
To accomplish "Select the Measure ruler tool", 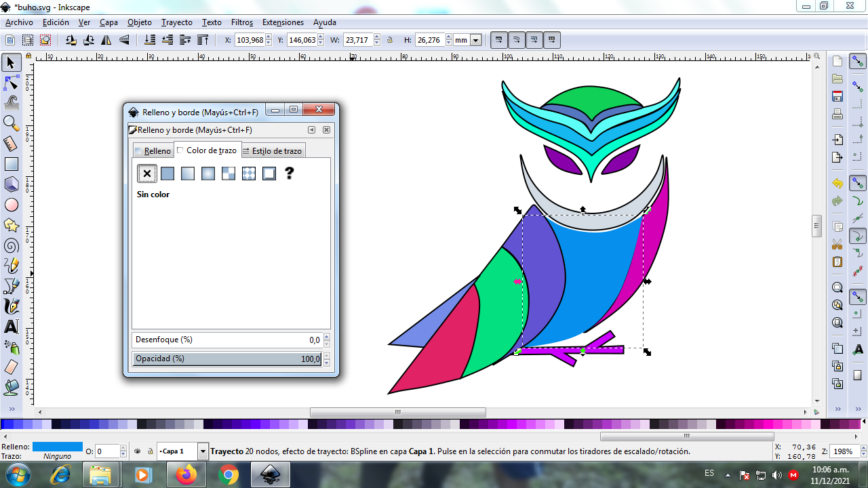I will pyautogui.click(x=11, y=144).
